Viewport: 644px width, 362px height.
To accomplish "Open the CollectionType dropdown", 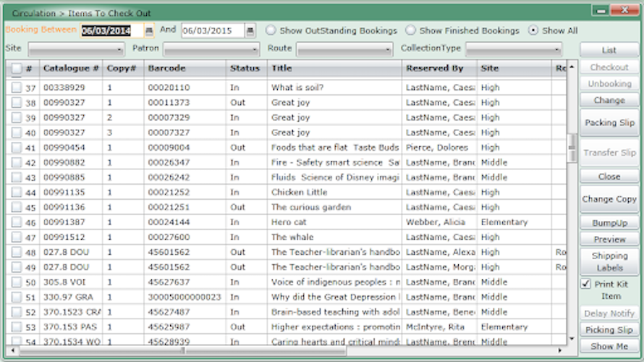I will (x=514, y=49).
